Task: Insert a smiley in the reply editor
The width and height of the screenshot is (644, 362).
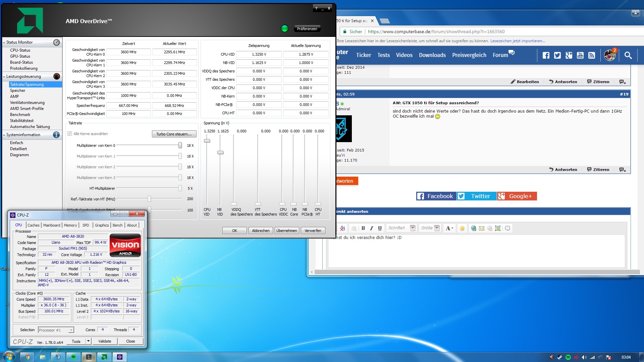Action: (x=462, y=228)
